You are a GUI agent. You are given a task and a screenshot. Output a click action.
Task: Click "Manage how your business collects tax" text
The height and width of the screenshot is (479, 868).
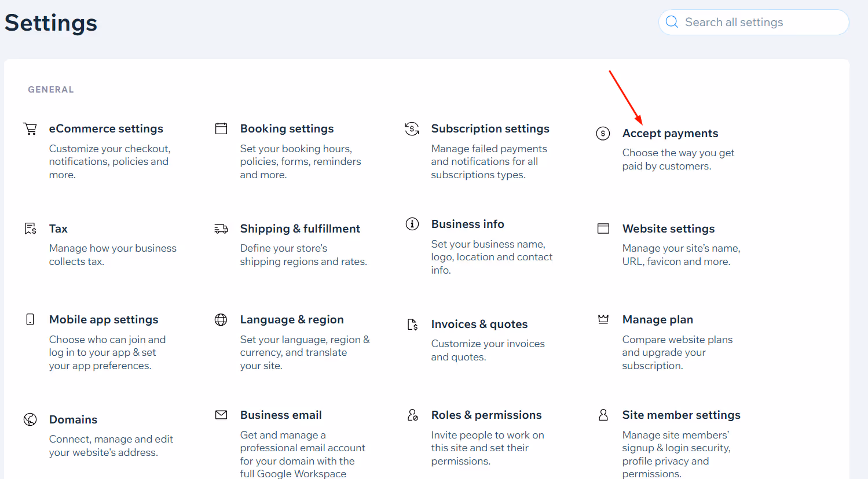(x=112, y=255)
